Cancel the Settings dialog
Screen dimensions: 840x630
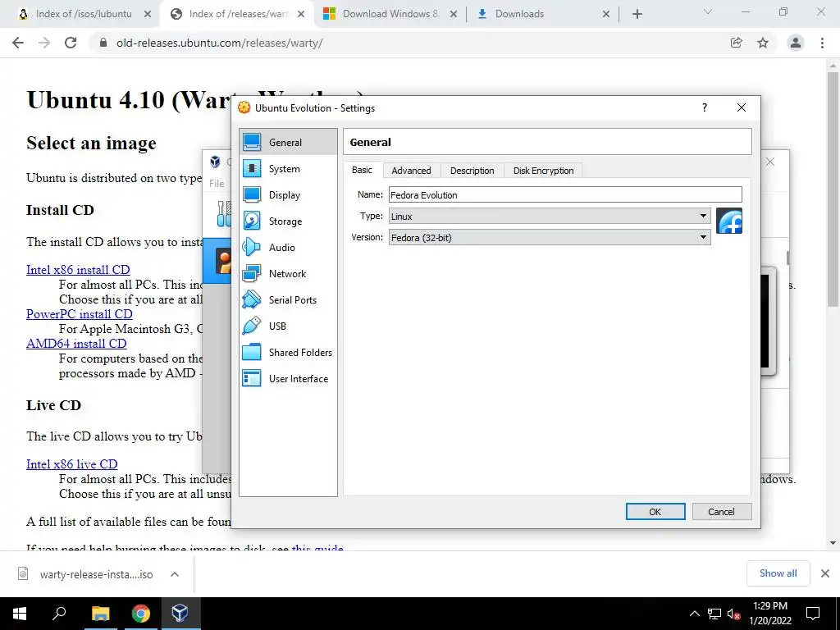722,512
